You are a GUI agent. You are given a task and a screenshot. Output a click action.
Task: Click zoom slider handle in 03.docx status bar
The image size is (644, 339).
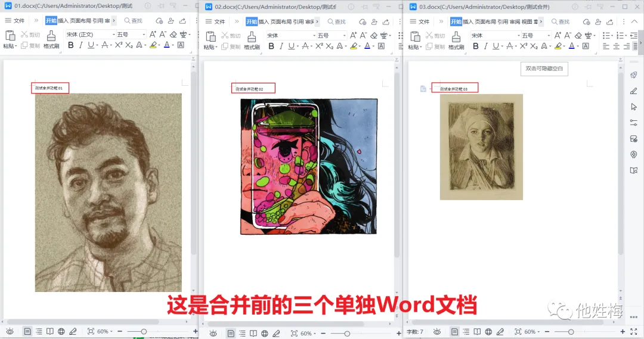tap(571, 332)
